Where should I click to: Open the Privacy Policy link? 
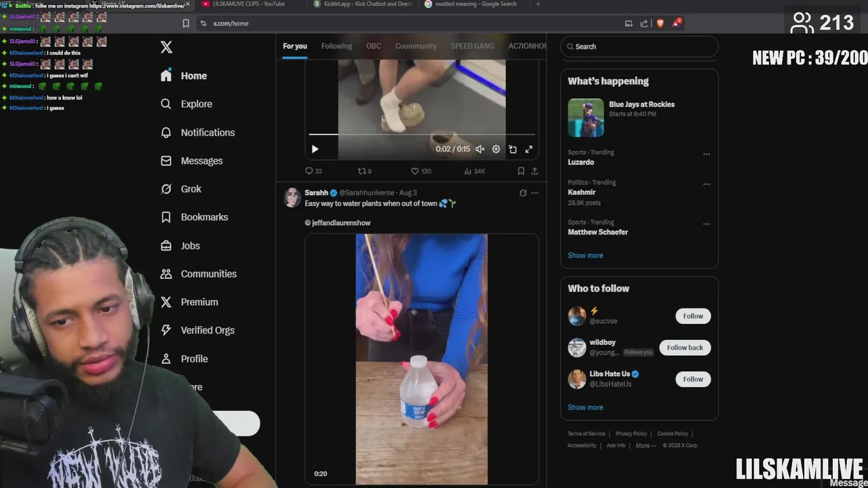point(631,434)
